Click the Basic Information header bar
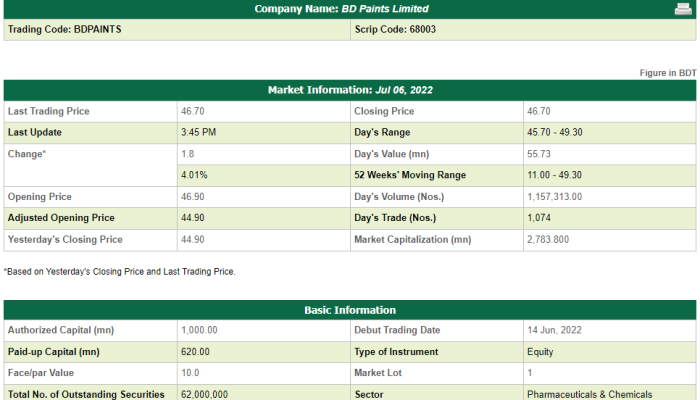This screenshot has height=400, width=700. tap(350, 310)
